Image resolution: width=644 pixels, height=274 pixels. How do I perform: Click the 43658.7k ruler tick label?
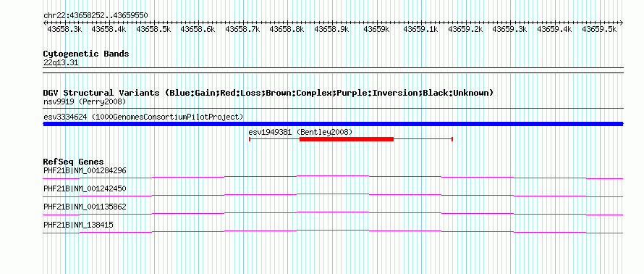(x=242, y=29)
